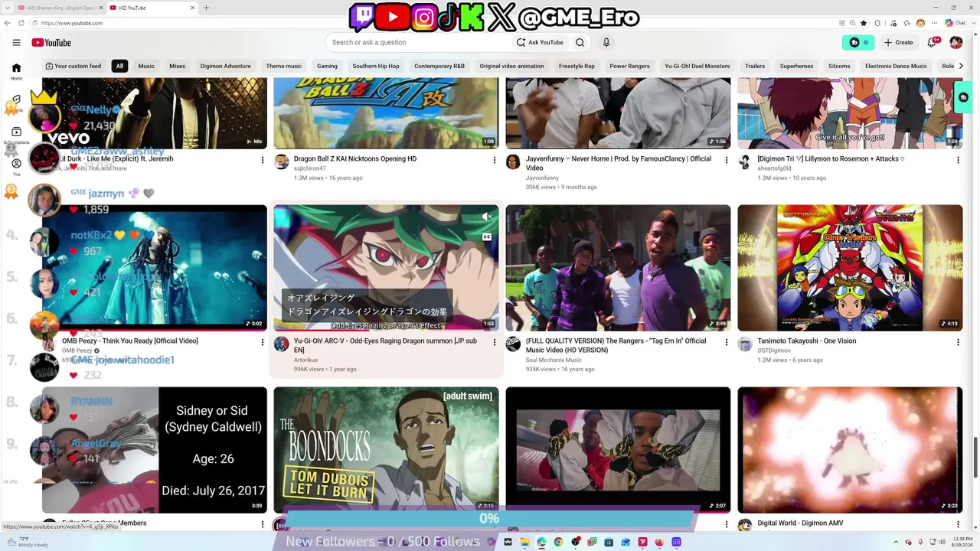Image resolution: width=980 pixels, height=551 pixels.
Task: Open Chrome from the taskbar
Action: coord(558,542)
